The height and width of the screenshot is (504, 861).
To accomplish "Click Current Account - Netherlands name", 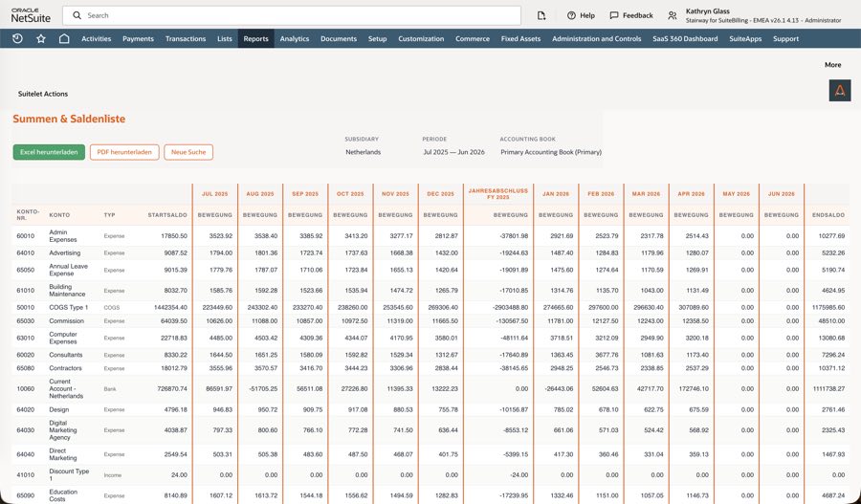I will 66,388.
